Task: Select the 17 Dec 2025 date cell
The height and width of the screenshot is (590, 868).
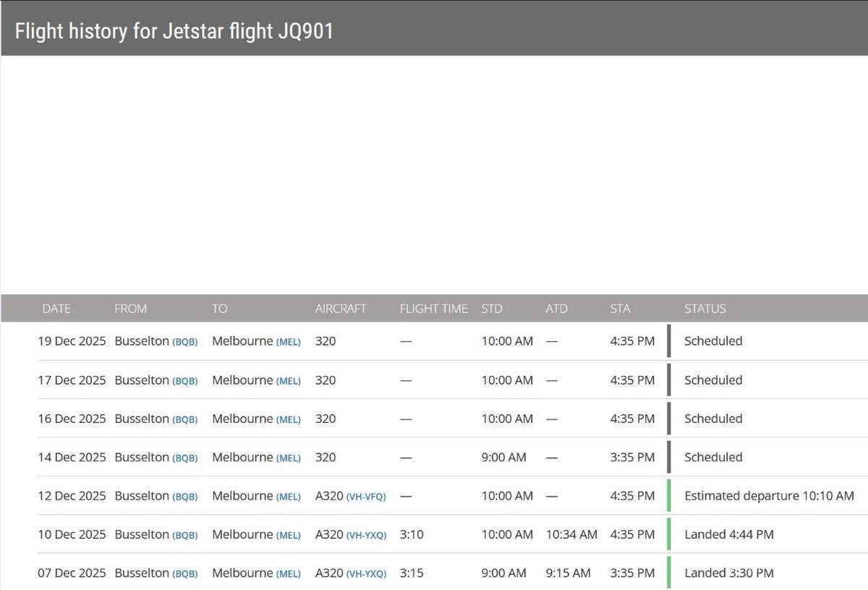Action: click(72, 380)
